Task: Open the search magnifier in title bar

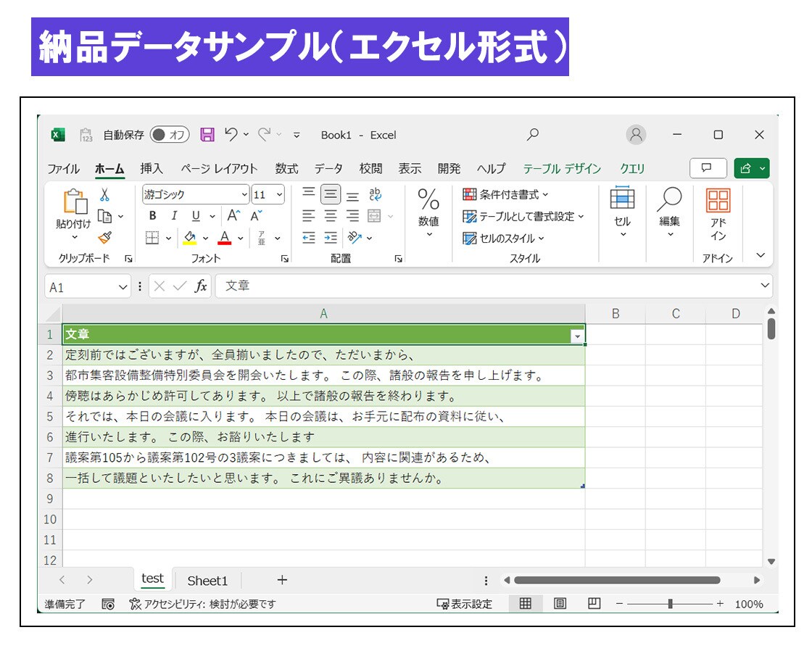Action: pyautogui.click(x=532, y=135)
